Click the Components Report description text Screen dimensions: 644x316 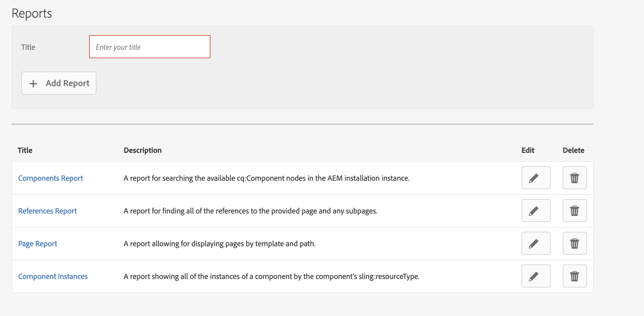(x=266, y=178)
